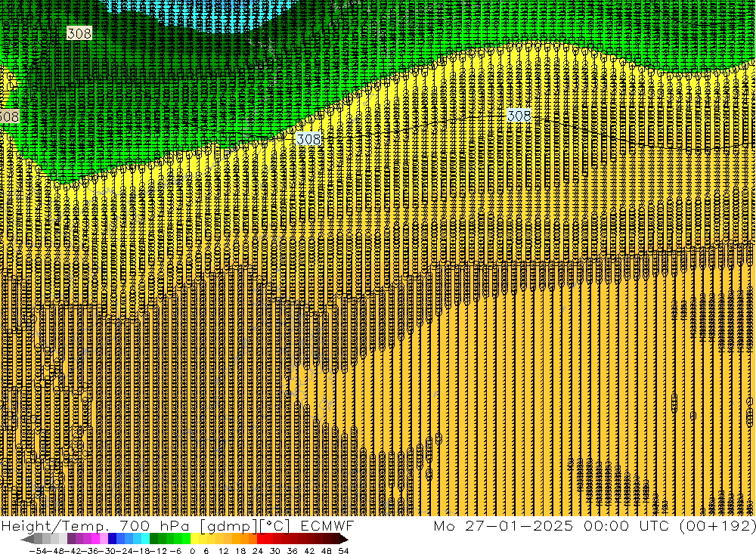Click the '48' scale value
Viewport: 756px width, 554px height.
click(327, 551)
